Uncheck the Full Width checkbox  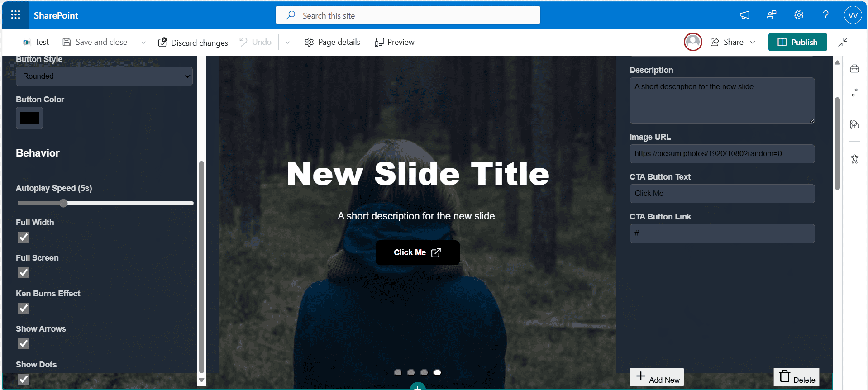coord(24,237)
